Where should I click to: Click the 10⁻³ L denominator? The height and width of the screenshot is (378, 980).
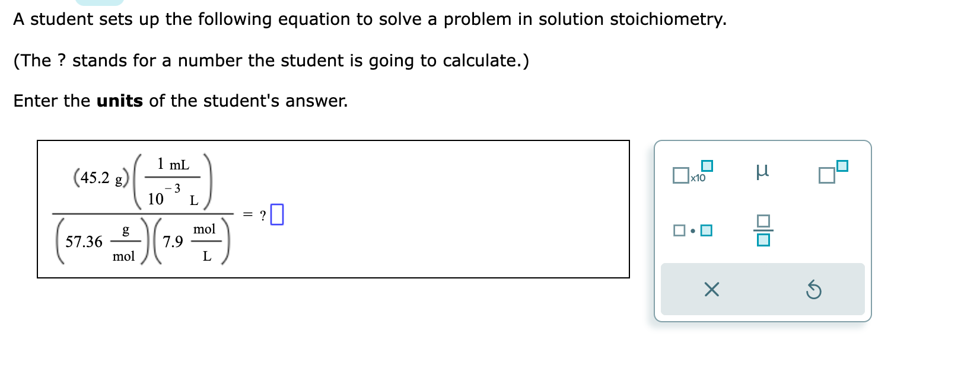(x=173, y=196)
